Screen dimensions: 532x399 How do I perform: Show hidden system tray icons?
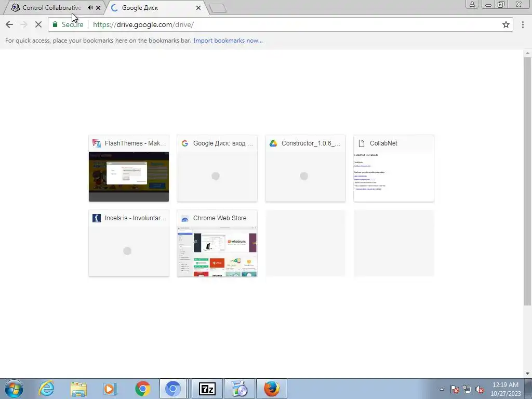pos(442,389)
